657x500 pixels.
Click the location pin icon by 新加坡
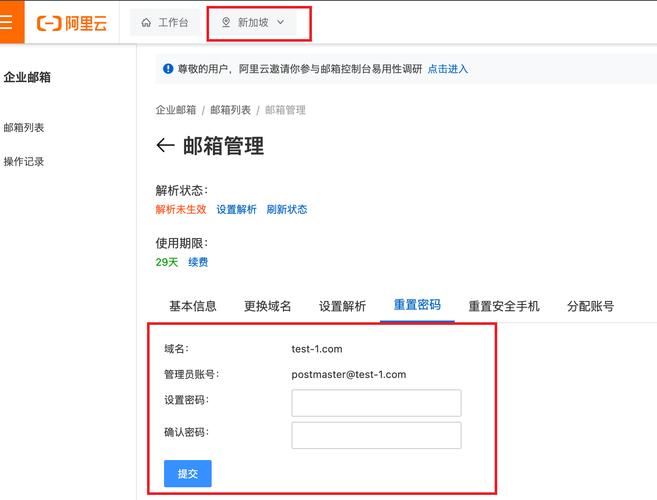coord(226,22)
